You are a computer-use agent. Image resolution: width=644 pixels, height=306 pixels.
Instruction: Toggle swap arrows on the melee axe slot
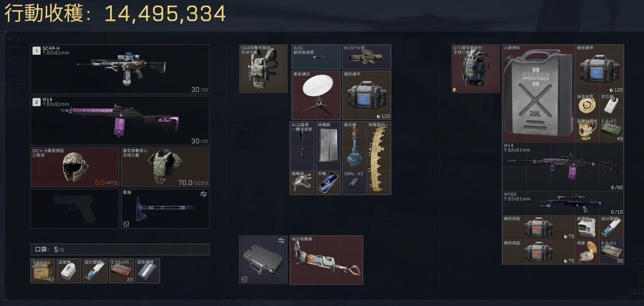tap(203, 194)
